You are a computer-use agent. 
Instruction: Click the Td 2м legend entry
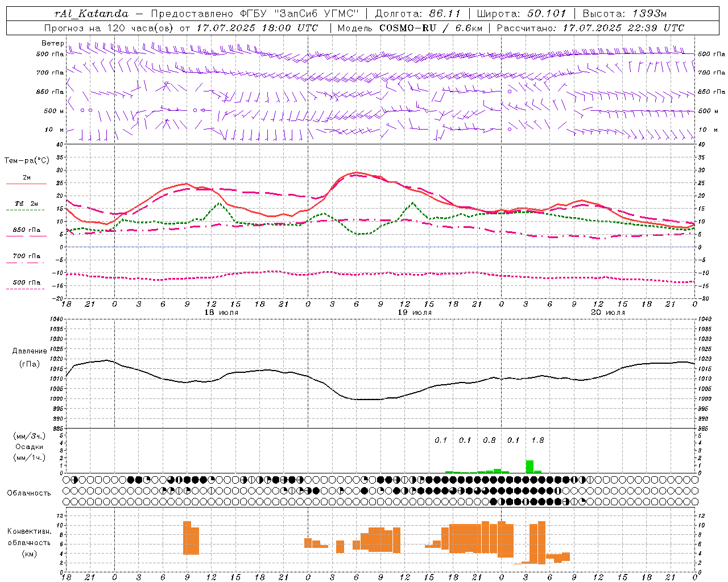26,203
